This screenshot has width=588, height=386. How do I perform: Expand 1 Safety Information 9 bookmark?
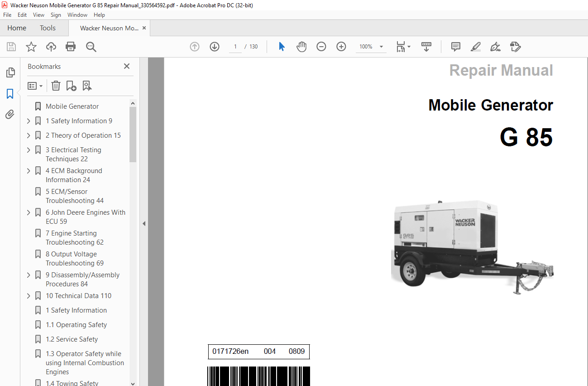pos(29,121)
